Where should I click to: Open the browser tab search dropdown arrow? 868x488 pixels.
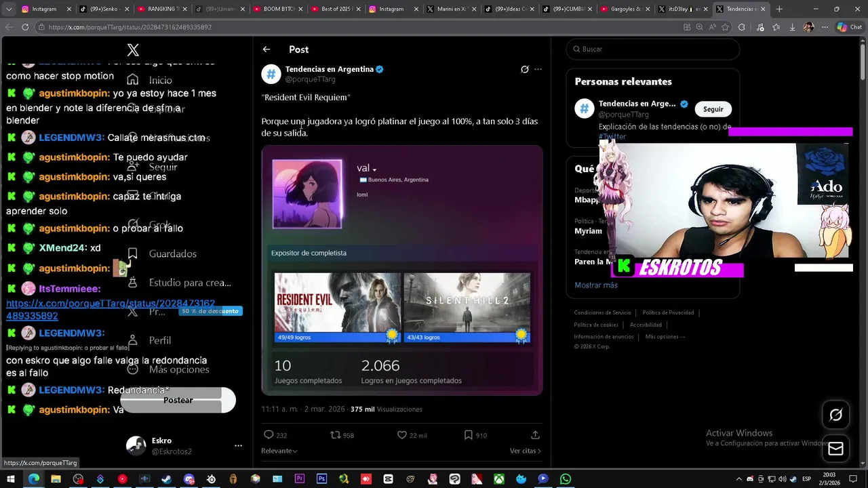(9, 9)
